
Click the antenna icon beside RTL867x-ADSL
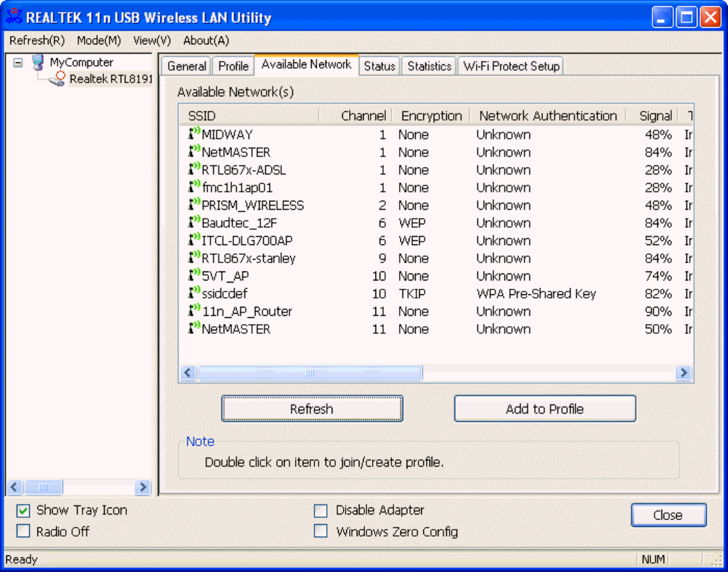tap(194, 169)
